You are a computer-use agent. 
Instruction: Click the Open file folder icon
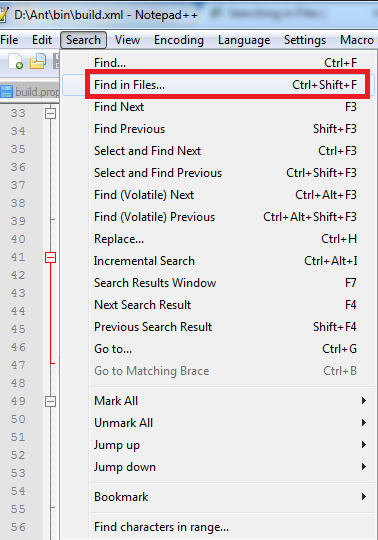pos(38,61)
